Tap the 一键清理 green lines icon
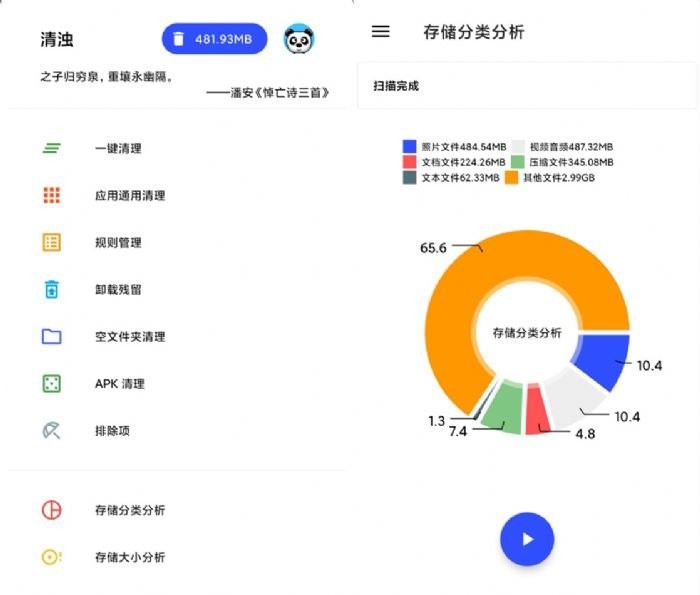The height and width of the screenshot is (595, 700). click(52, 148)
